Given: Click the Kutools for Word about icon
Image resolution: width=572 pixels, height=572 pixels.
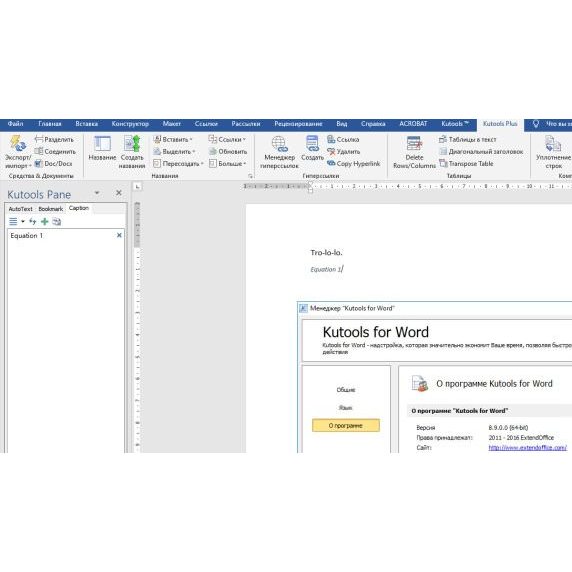Looking at the screenshot, I should tap(420, 384).
